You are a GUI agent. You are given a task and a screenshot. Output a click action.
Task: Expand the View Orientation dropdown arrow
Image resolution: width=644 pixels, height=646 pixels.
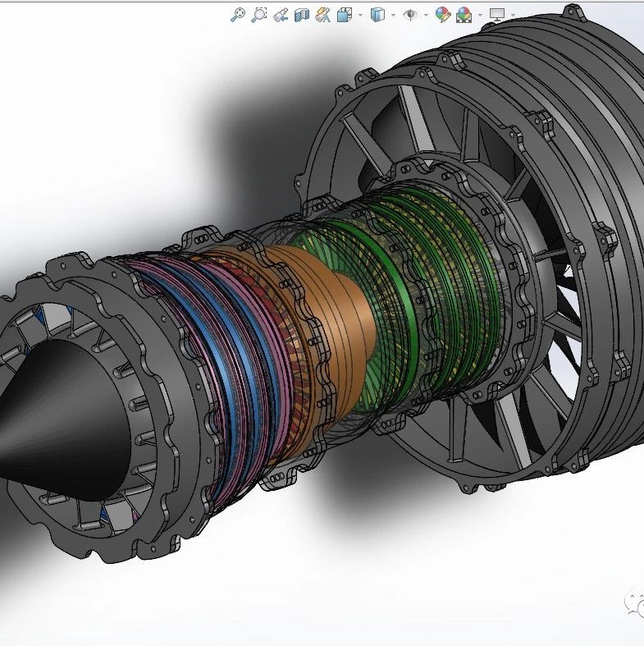[x=360, y=16]
